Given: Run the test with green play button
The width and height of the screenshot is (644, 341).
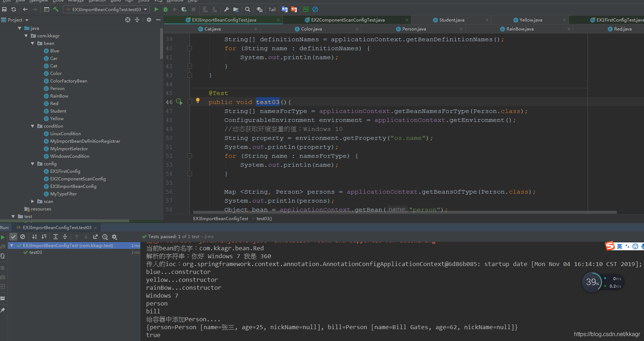Looking at the screenshot, I should (x=156, y=9).
